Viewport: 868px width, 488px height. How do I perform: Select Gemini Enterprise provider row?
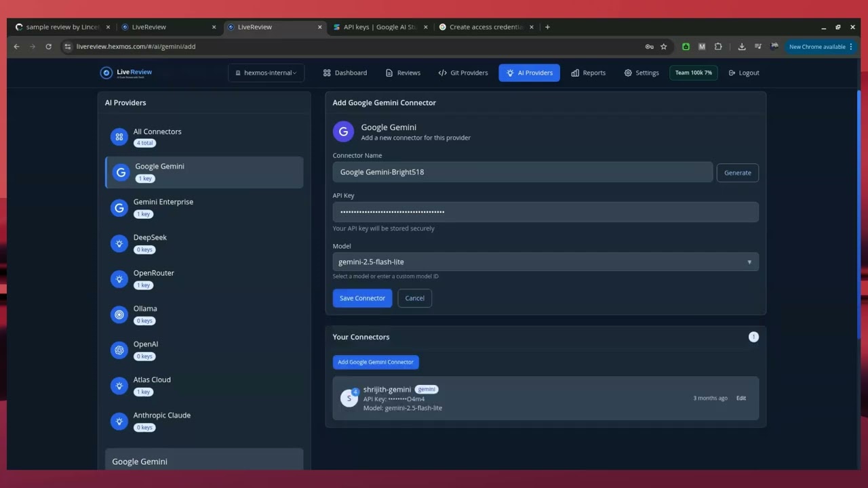coord(204,208)
